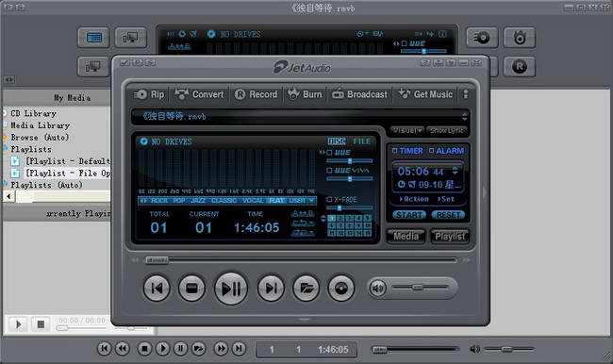Click the burn flame button in the back window

(x=520, y=38)
